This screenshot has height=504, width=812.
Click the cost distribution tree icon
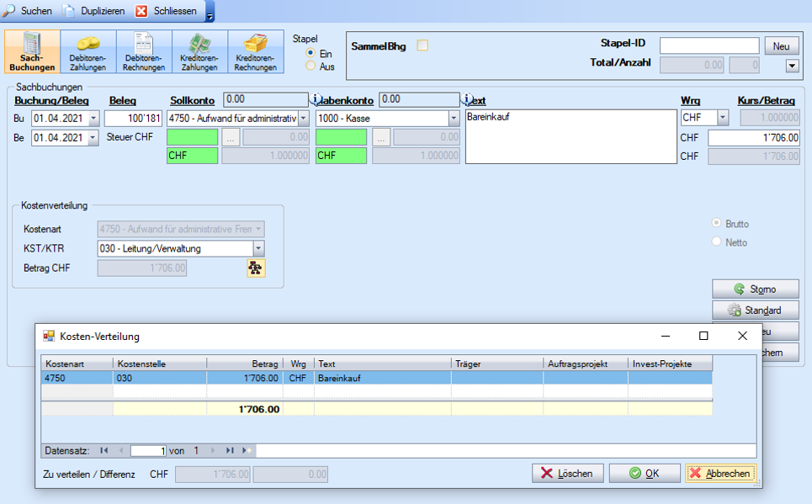pyautogui.click(x=255, y=268)
